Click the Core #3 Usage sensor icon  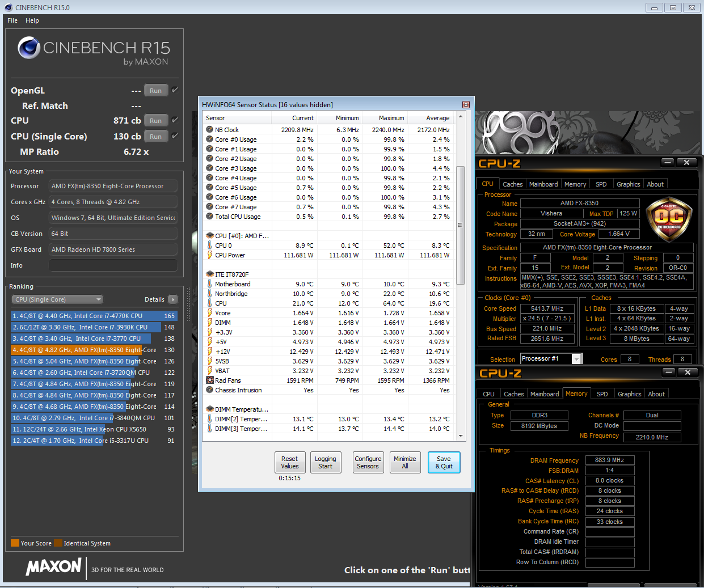(209, 168)
